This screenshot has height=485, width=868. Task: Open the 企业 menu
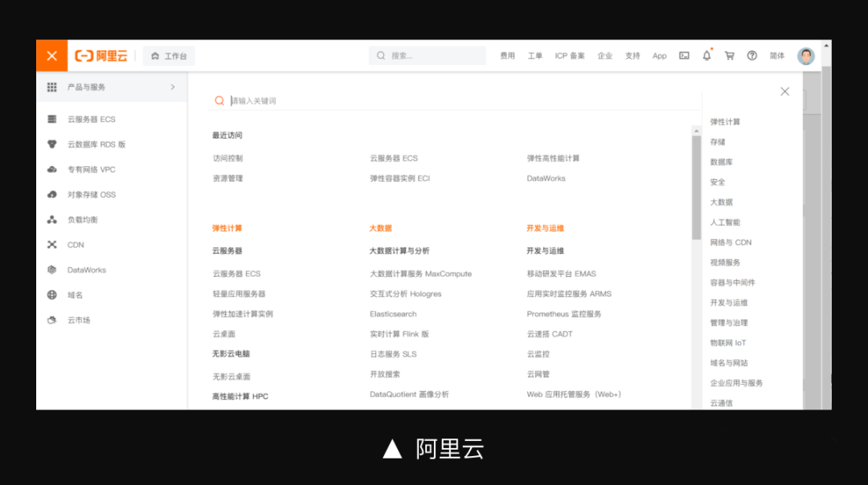(605, 56)
